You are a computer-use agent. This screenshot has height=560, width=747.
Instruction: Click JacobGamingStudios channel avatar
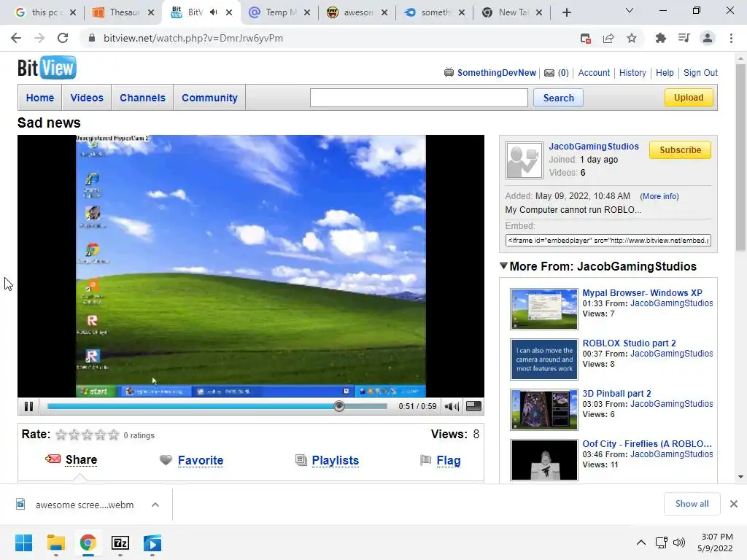click(524, 160)
